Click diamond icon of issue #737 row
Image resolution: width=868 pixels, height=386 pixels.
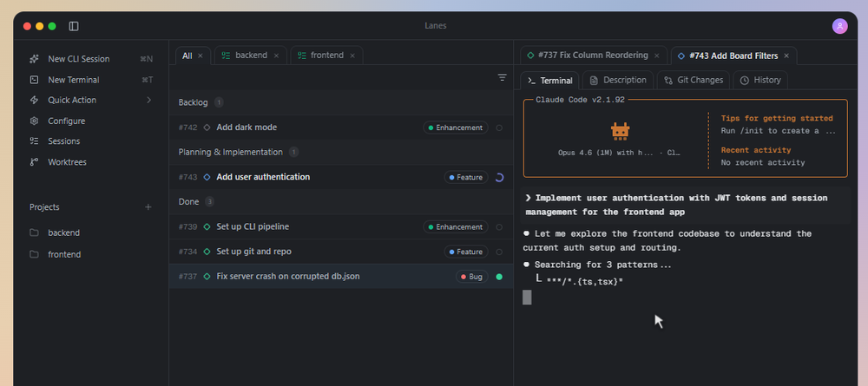[x=207, y=277]
